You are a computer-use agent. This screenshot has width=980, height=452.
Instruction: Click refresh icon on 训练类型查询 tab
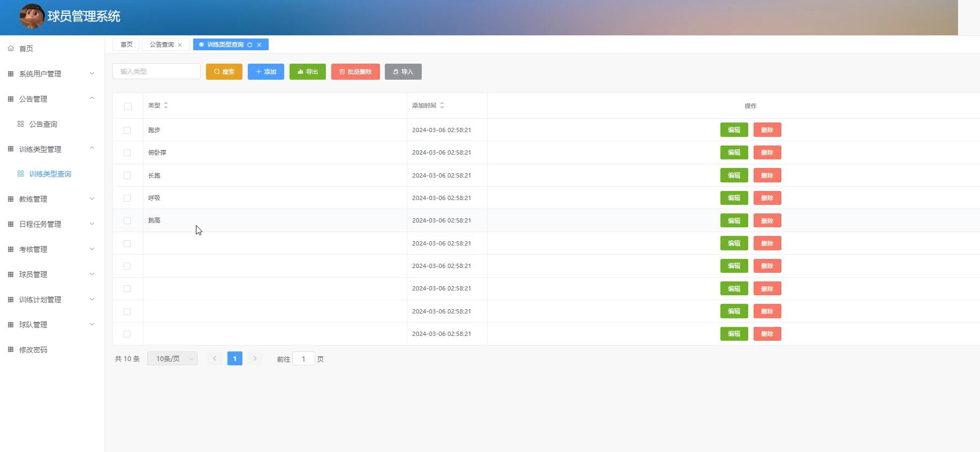[249, 45]
